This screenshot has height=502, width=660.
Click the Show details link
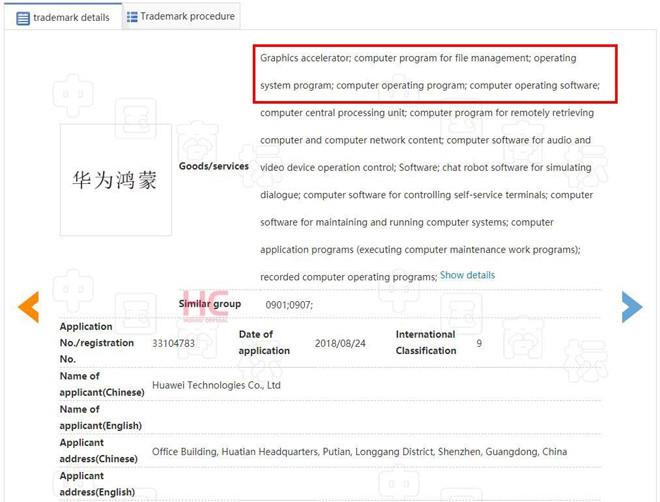pos(467,275)
